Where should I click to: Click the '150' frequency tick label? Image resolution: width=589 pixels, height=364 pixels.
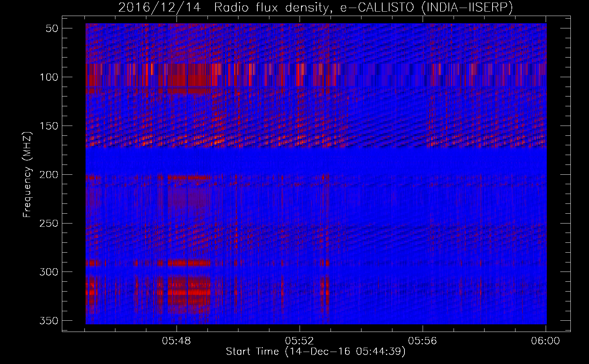[x=49, y=126]
